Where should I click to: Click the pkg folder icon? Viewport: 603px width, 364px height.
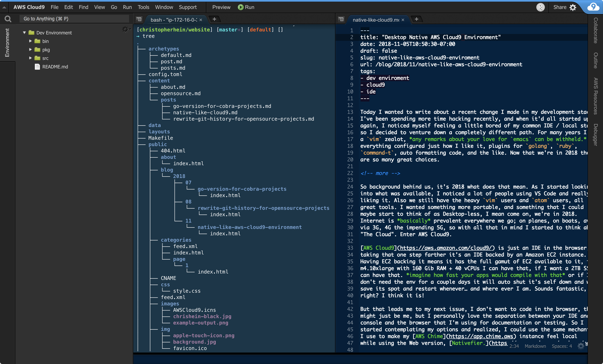click(x=37, y=50)
